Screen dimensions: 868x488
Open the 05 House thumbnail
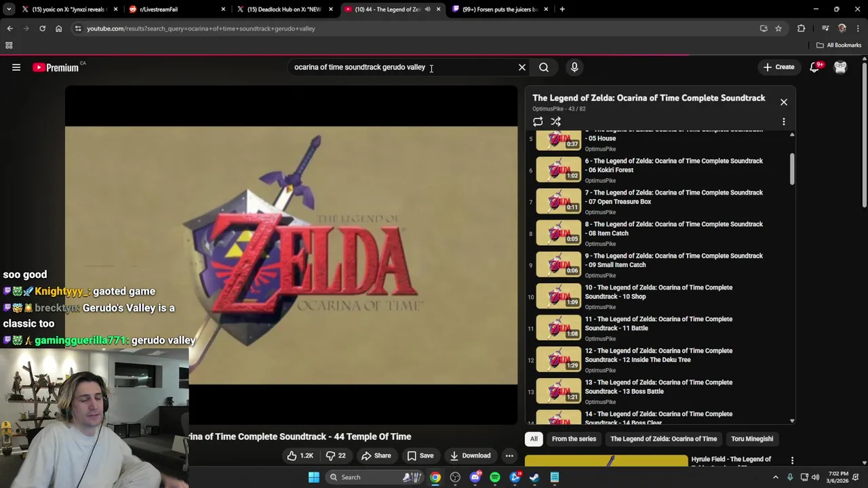559,140
